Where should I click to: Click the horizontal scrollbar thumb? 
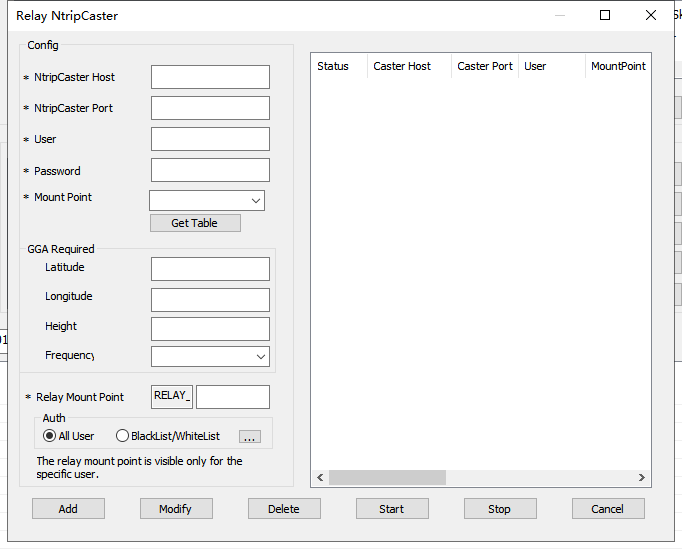[387, 478]
